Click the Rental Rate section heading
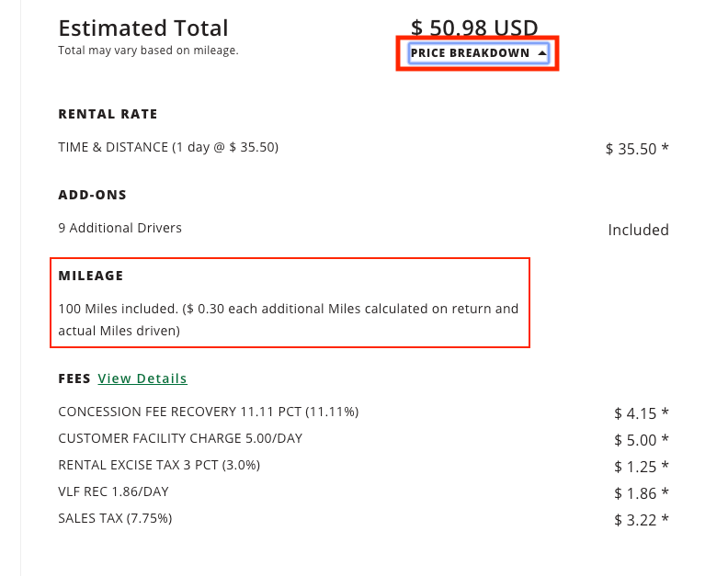Image resolution: width=728 pixels, height=576 pixels. click(108, 115)
